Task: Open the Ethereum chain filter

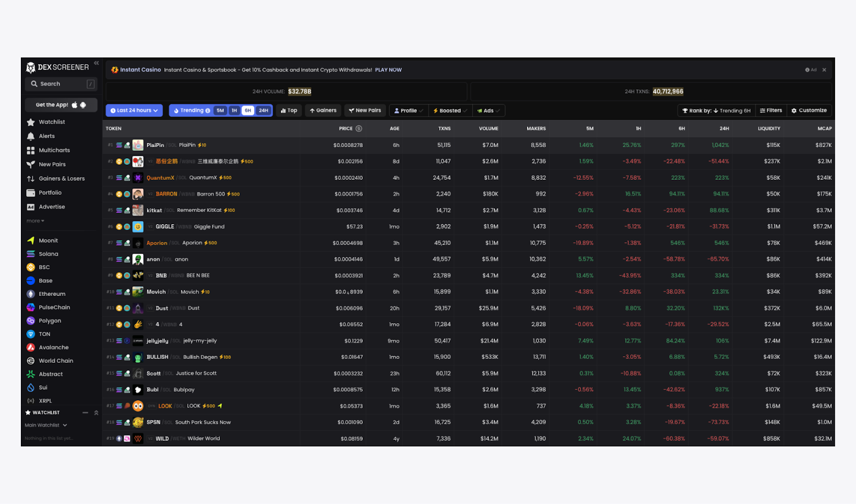Action: [30, 294]
